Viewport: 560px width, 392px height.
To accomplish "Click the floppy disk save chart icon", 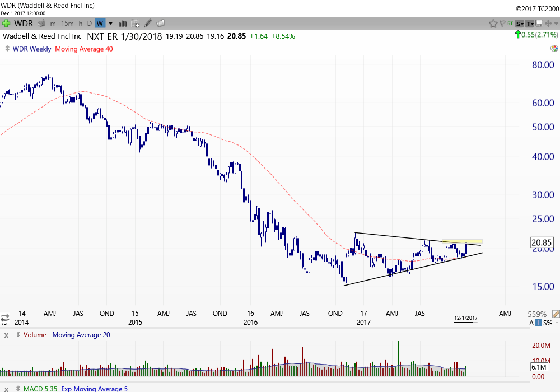I will [539, 23].
